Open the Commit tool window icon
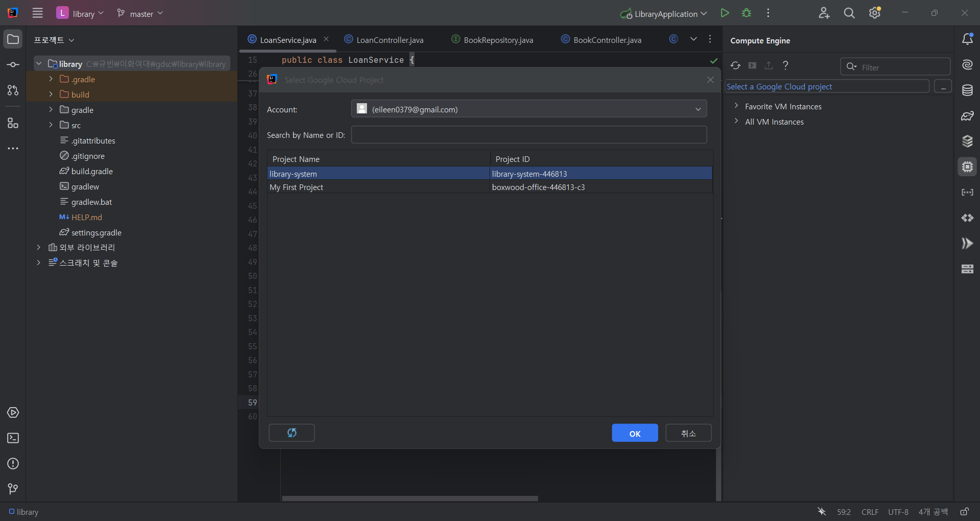This screenshot has height=521, width=980. pos(13,65)
